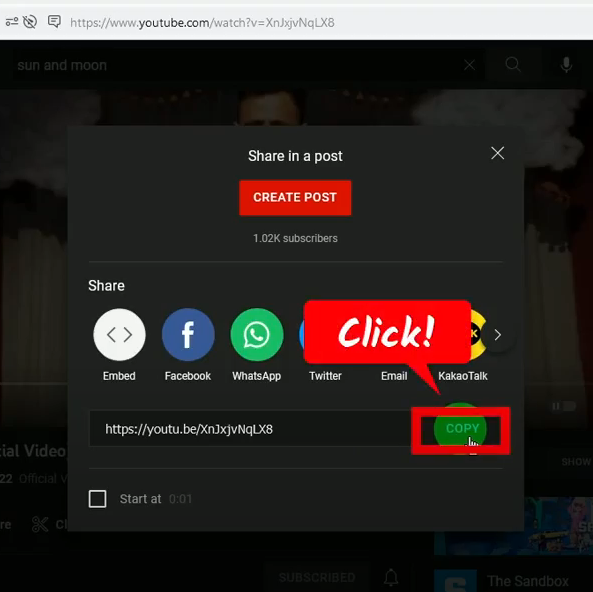The height and width of the screenshot is (592, 593).
Task: Open the site settings icon in address bar
Action: (11, 22)
